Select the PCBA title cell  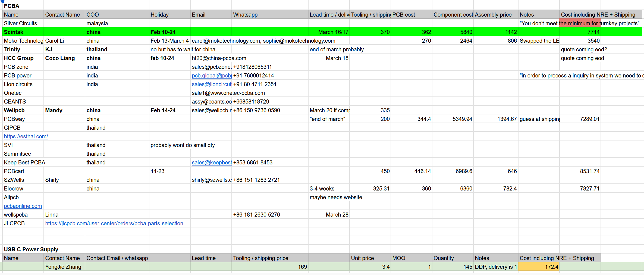[23, 6]
